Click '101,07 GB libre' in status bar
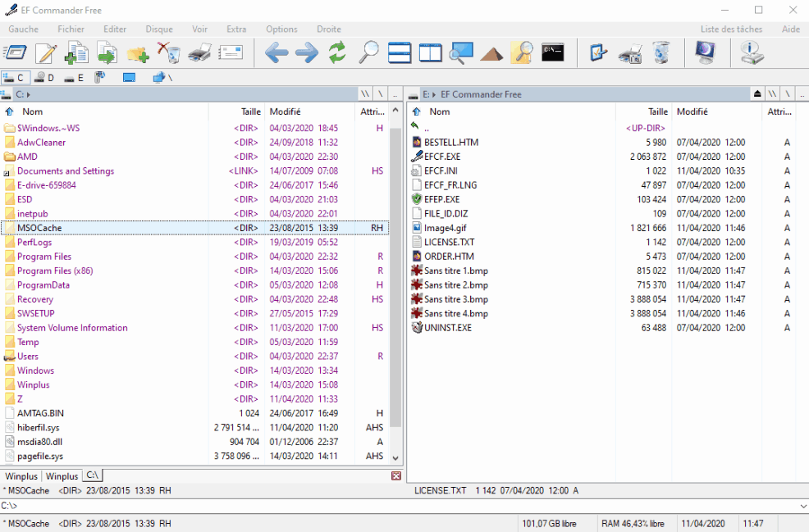 [549, 524]
